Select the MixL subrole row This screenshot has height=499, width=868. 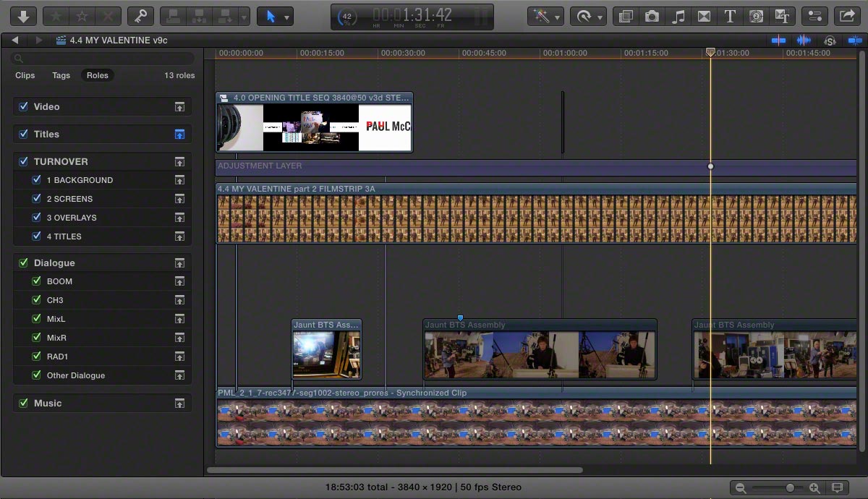pos(102,319)
